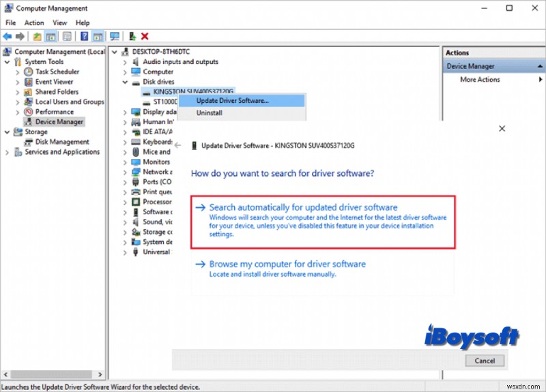The image size is (546, 392).
Task: Click left arrow of tree horizontal scrollbar
Action: point(5,374)
